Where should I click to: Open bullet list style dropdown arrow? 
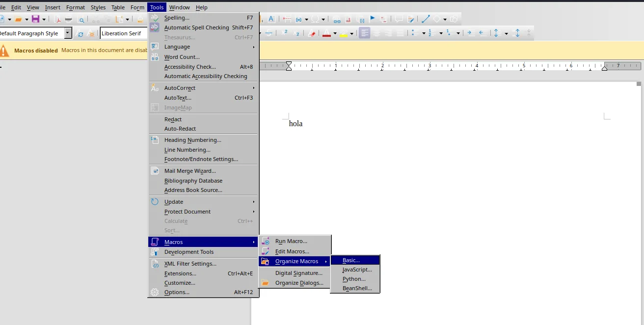click(x=424, y=33)
